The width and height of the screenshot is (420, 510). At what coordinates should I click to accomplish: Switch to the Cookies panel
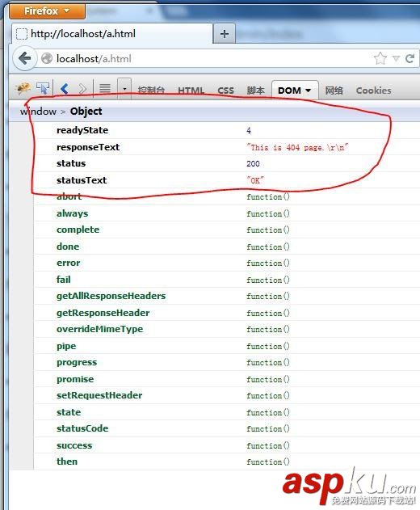pos(373,91)
